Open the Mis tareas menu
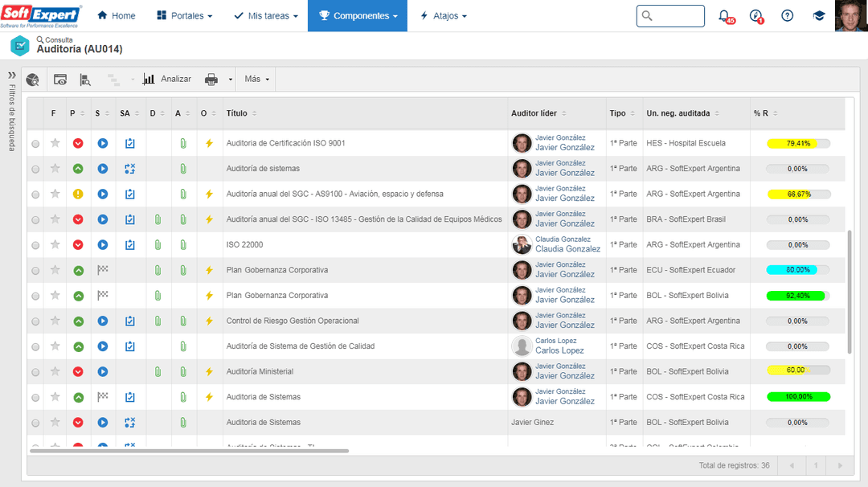 [x=265, y=16]
